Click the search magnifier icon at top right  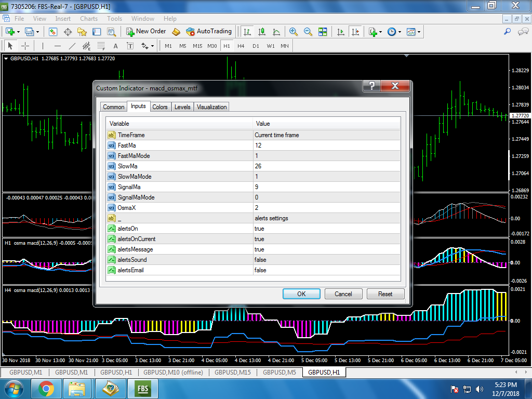point(508,32)
